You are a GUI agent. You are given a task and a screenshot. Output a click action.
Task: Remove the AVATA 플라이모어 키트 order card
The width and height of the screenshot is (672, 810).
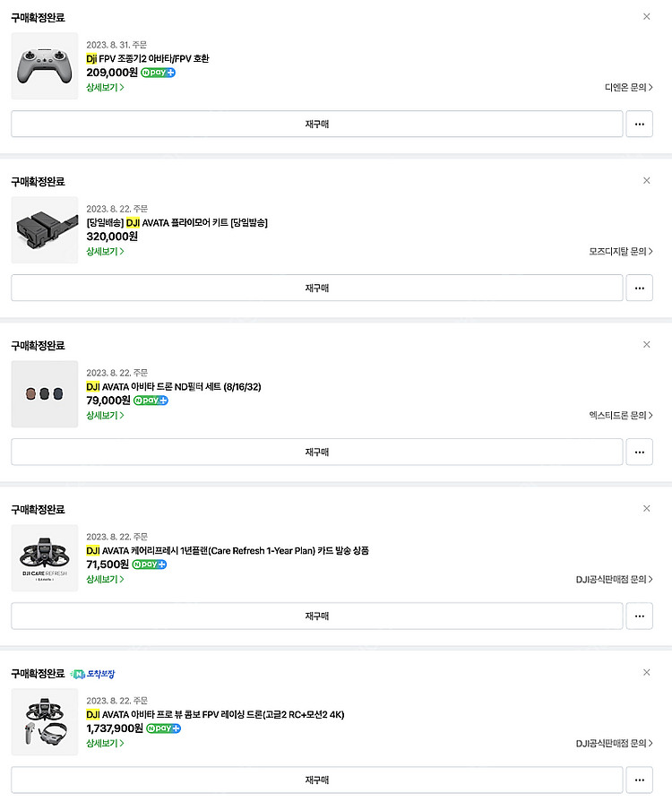[x=647, y=181]
